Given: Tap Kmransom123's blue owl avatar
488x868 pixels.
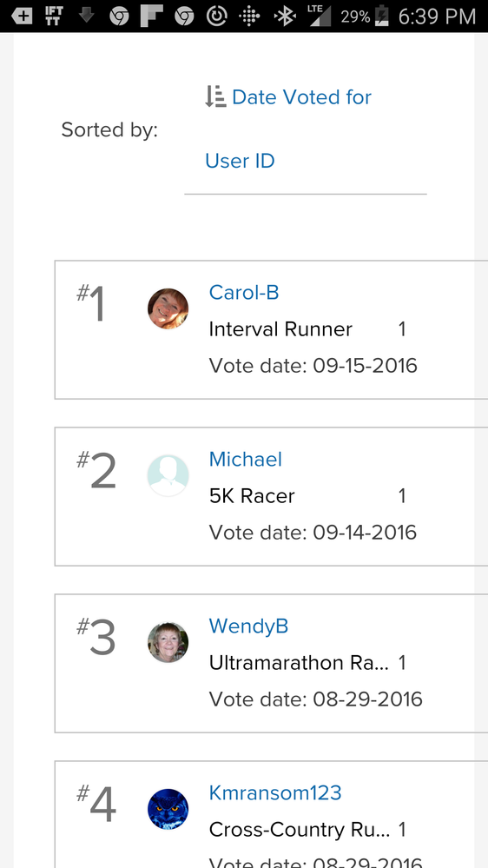Looking at the screenshot, I should (x=168, y=809).
